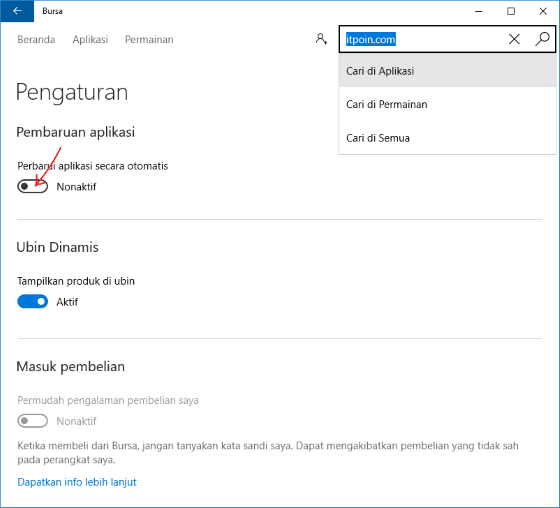Minimize the Bursa window
560x508 pixels.
[479, 11]
